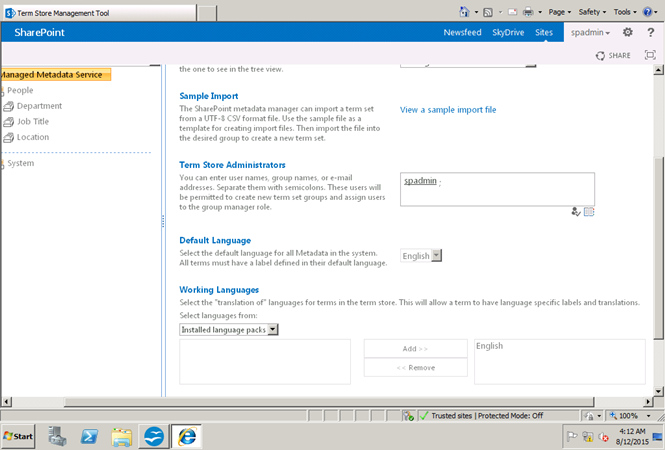
Task: Click the << Remove button
Action: point(415,367)
